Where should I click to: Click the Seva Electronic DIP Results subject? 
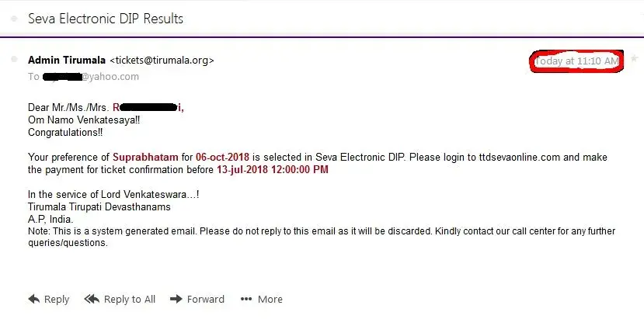106,18
